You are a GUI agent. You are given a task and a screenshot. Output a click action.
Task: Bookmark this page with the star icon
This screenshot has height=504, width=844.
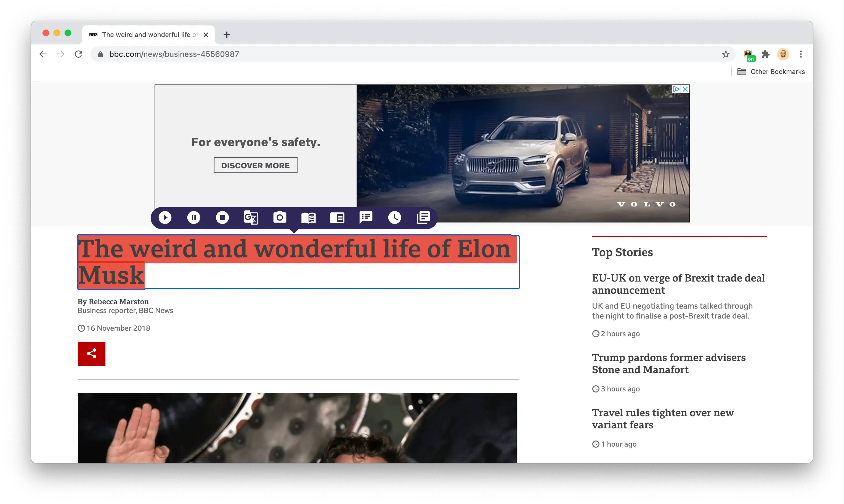(x=726, y=54)
